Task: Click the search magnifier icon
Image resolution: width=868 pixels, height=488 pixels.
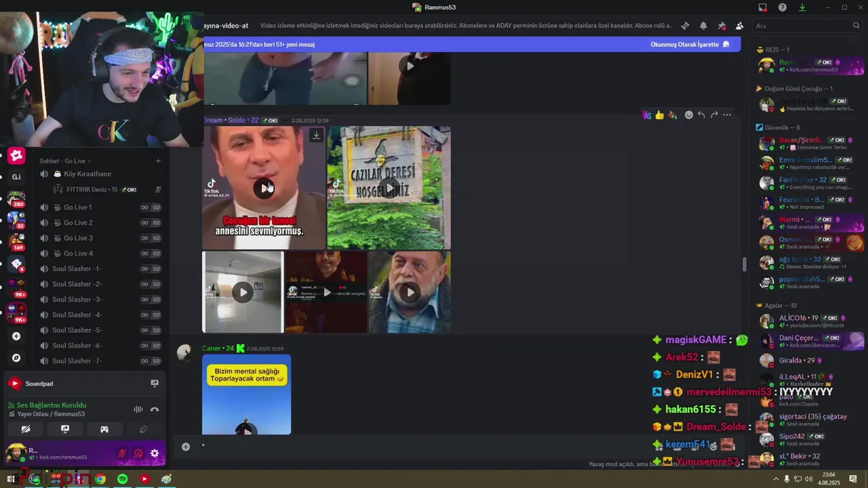Action: 856,26
